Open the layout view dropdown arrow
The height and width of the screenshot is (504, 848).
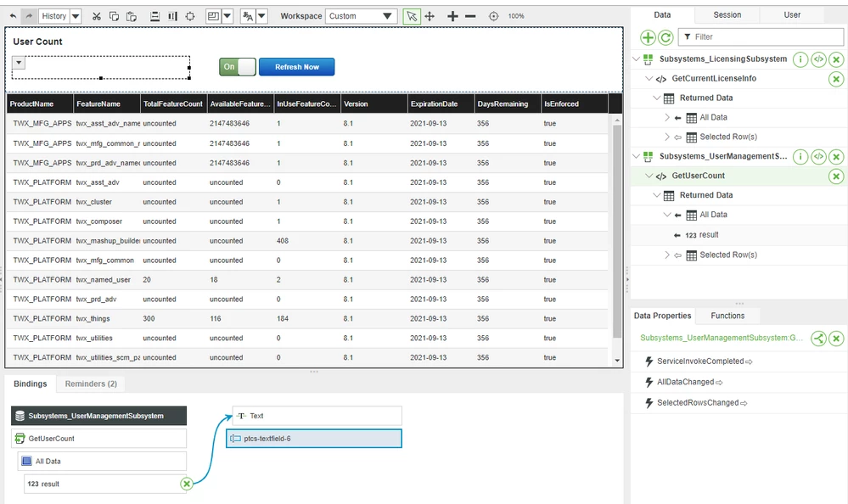coord(227,16)
